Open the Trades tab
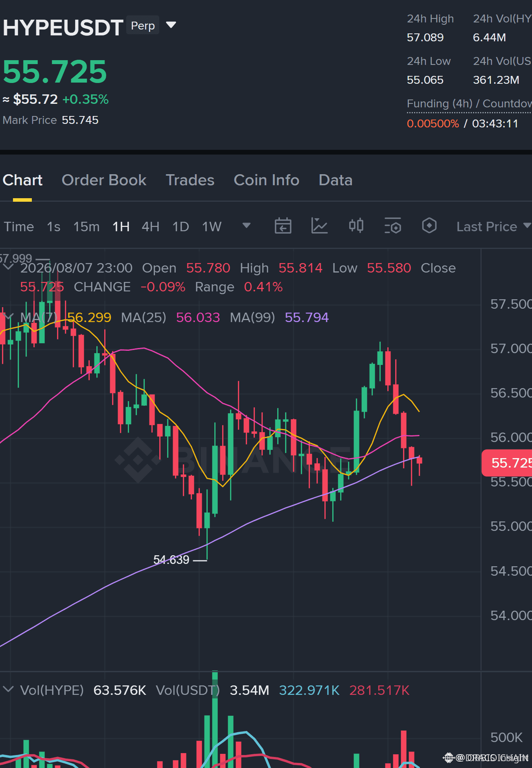The height and width of the screenshot is (768, 532). point(190,180)
